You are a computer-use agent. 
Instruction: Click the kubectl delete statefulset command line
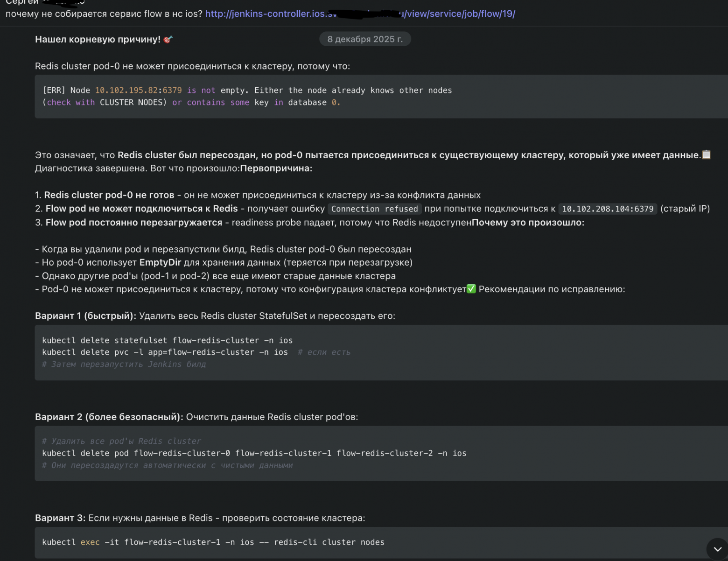(168, 340)
